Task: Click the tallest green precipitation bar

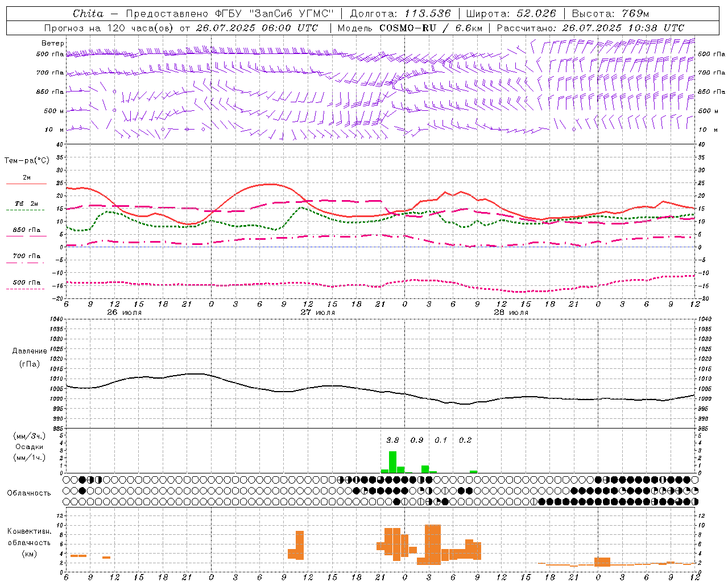Action: [x=392, y=462]
